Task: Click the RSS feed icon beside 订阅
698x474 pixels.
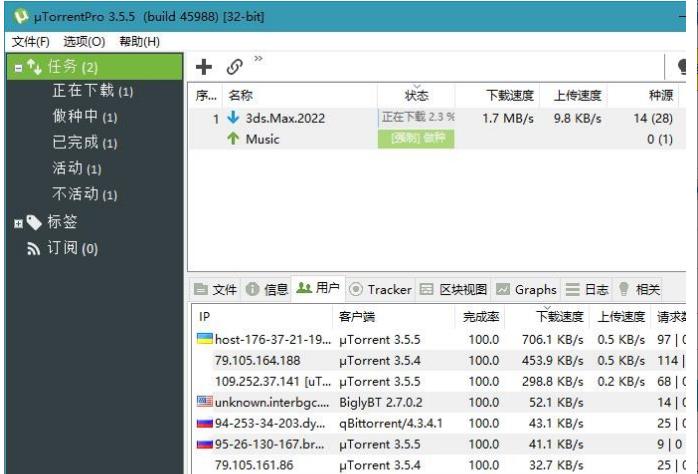Action: (x=33, y=248)
